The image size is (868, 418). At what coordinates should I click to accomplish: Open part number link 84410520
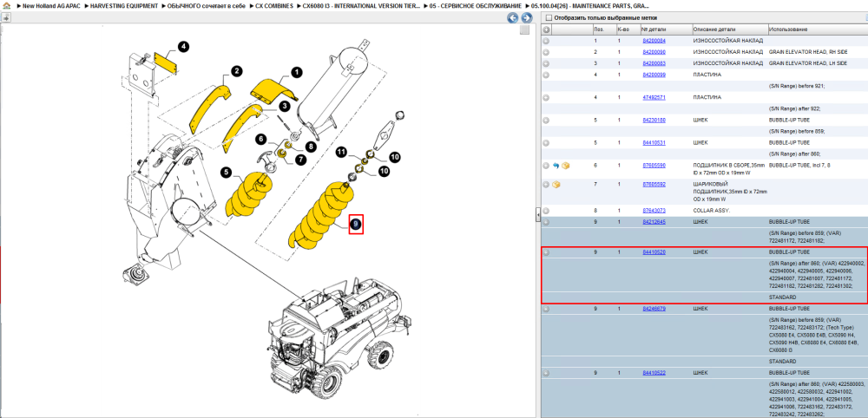click(654, 252)
